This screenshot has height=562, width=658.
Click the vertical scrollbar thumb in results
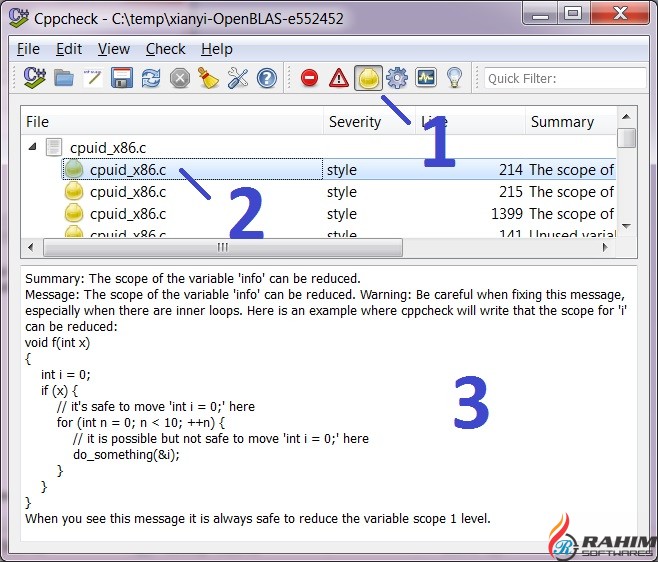point(627,138)
